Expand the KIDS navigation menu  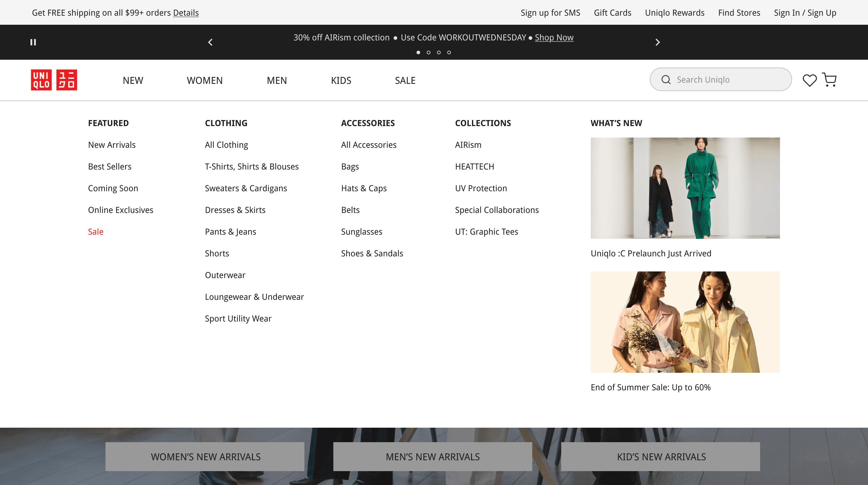[341, 80]
